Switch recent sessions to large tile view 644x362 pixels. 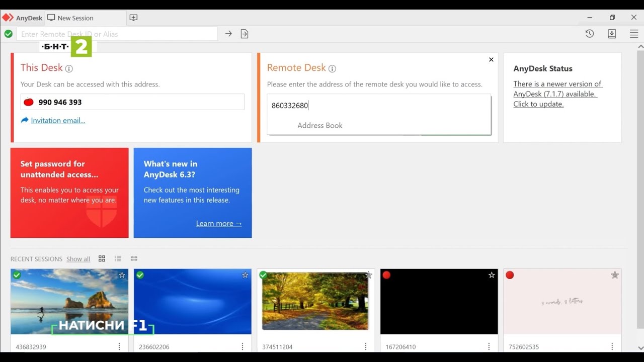pyautogui.click(x=102, y=258)
